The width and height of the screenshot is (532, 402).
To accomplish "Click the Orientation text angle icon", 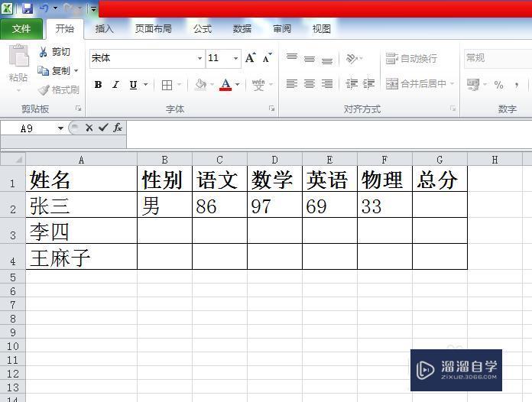I will point(352,58).
